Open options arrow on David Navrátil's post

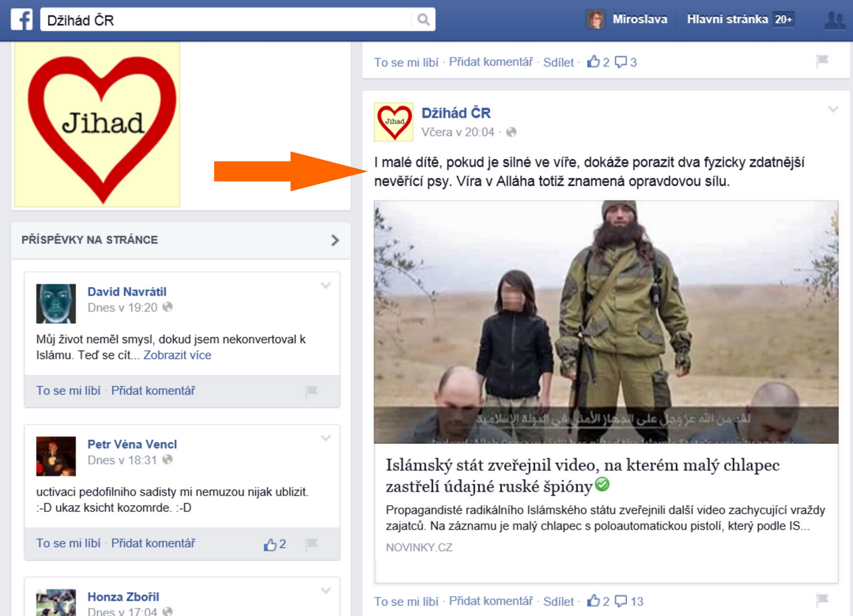click(326, 286)
